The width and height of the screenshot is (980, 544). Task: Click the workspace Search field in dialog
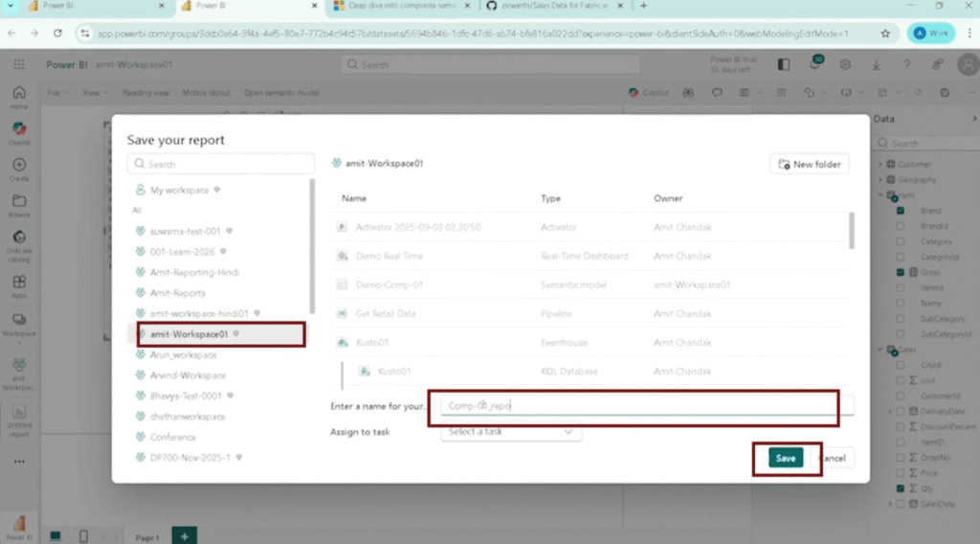pos(221,164)
